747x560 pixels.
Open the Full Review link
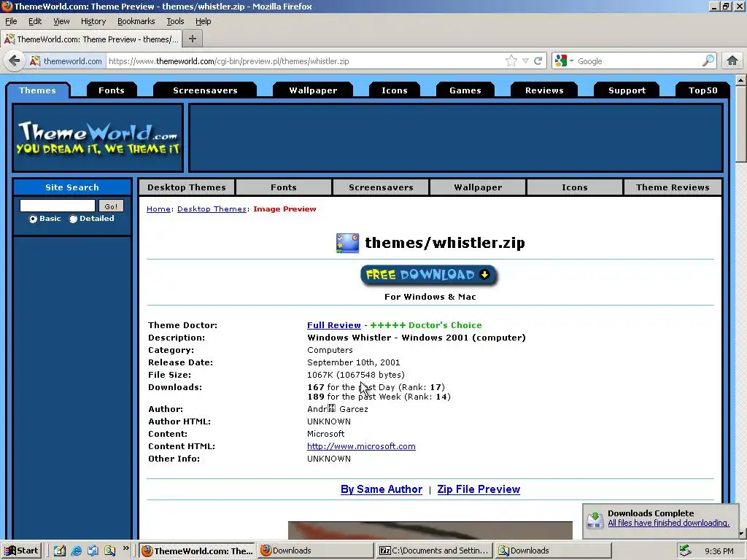[334, 325]
